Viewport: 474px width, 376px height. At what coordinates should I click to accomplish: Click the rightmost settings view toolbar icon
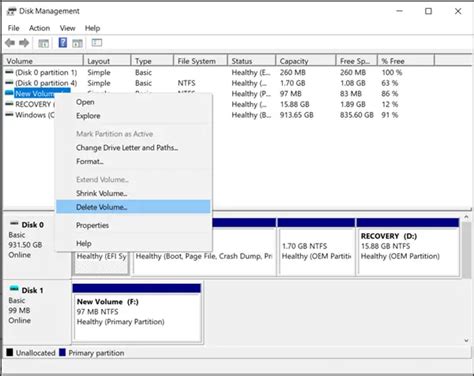pyautogui.click(x=97, y=43)
